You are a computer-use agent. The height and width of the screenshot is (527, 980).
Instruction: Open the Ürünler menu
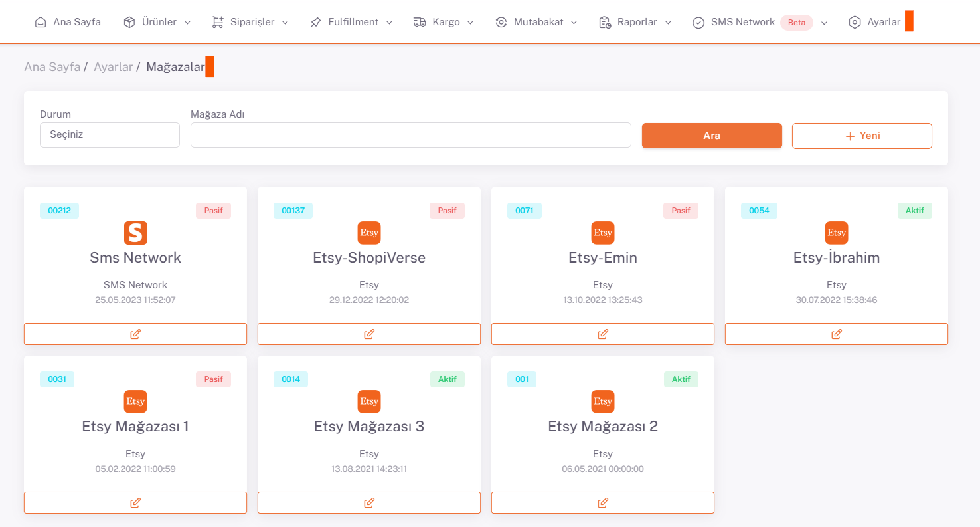(157, 22)
